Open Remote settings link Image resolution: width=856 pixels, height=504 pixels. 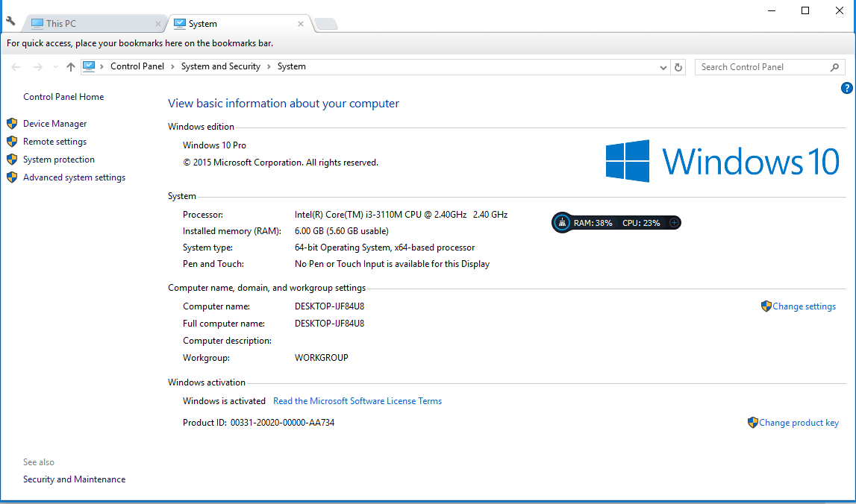pos(54,142)
